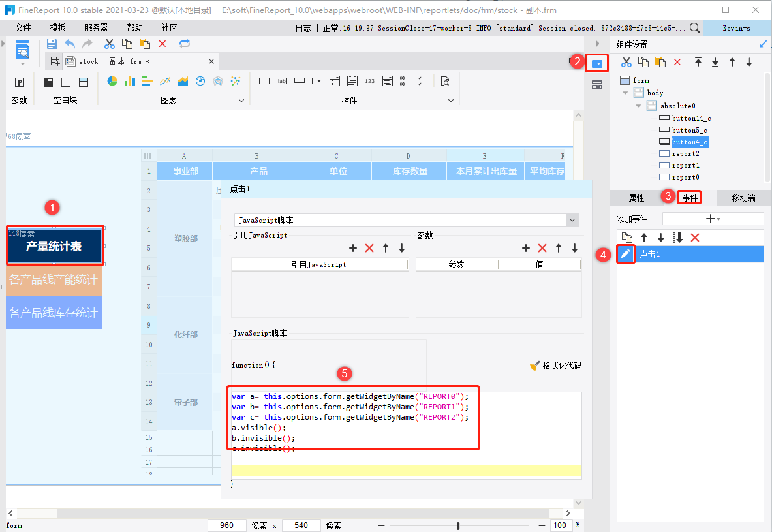
Task: Click the form height field 540
Action: [301, 525]
